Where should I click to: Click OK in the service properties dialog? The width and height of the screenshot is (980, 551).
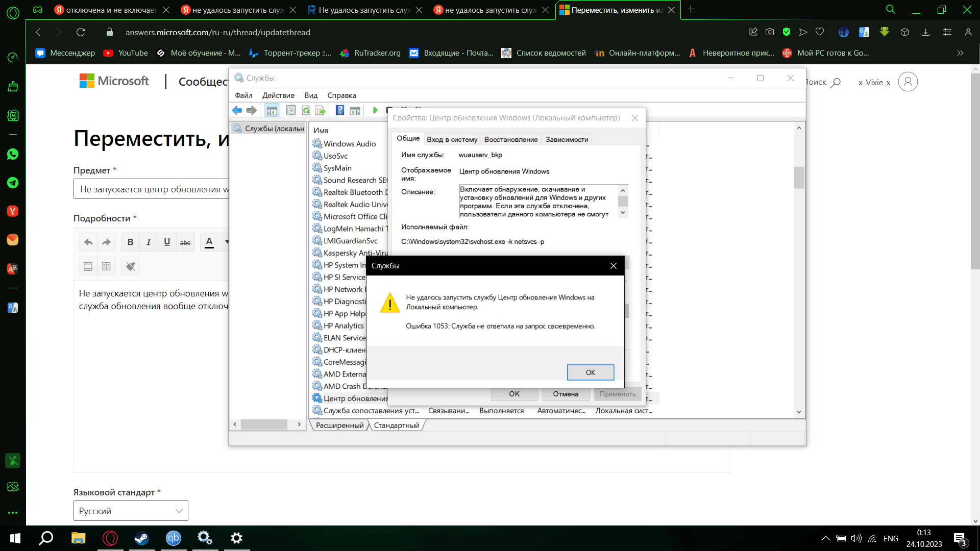514,394
